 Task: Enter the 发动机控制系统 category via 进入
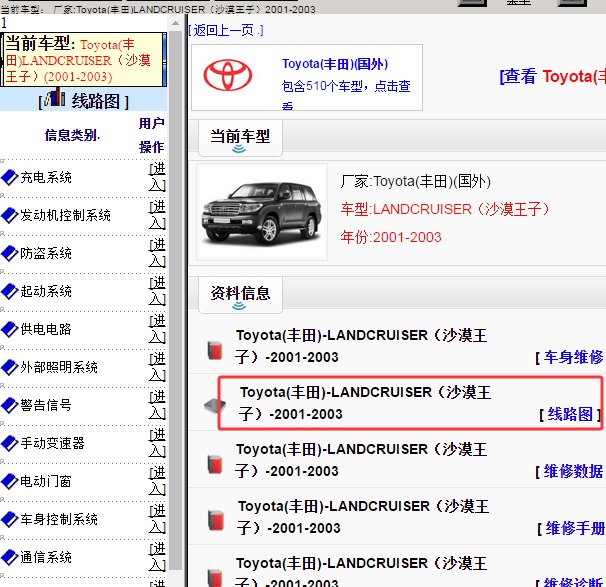[x=157, y=215]
